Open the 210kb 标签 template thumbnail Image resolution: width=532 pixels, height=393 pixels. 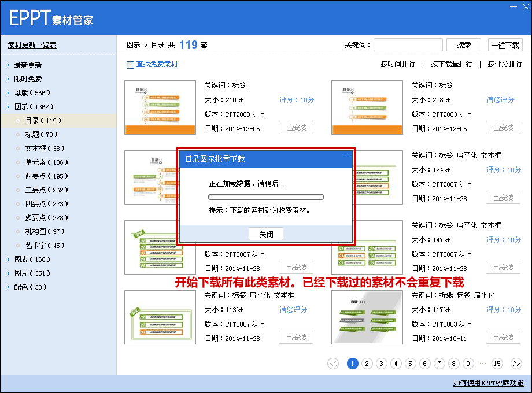point(160,107)
